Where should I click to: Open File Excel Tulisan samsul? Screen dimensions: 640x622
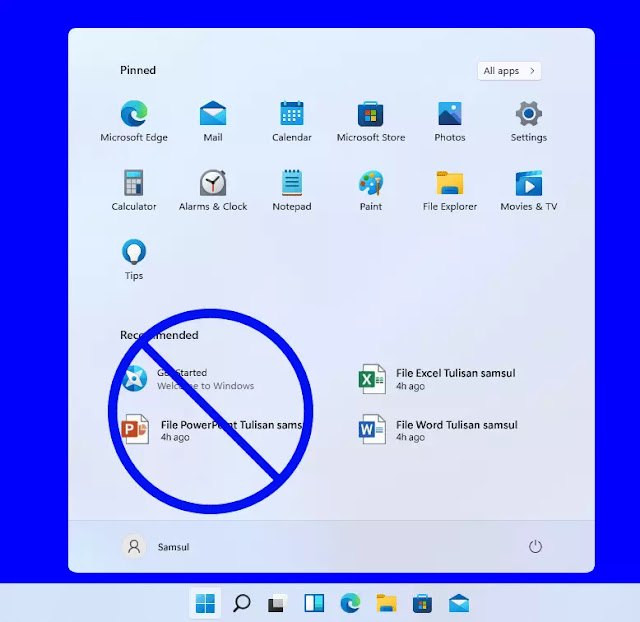tap(437, 379)
